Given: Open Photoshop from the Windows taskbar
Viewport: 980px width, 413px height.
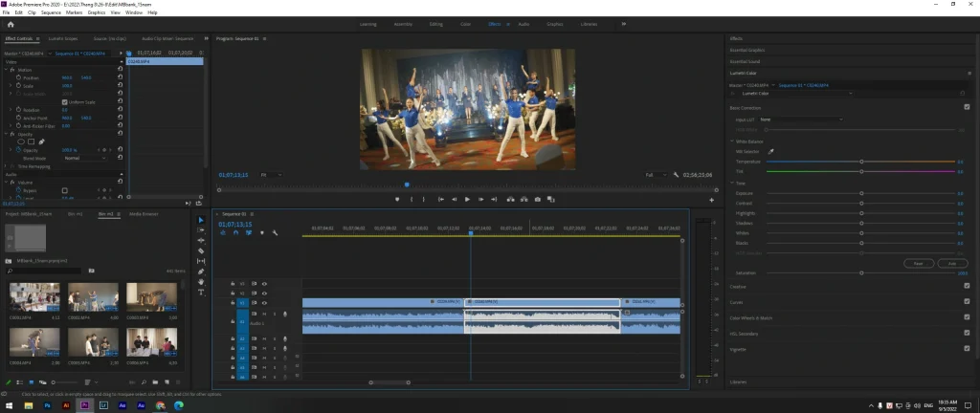Looking at the screenshot, I should coord(47,405).
